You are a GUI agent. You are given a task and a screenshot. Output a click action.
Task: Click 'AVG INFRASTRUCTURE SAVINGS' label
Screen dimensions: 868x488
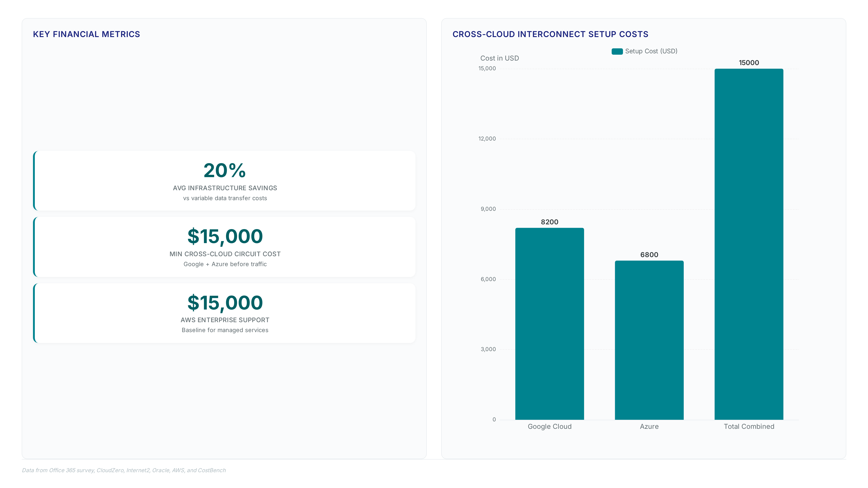(225, 188)
